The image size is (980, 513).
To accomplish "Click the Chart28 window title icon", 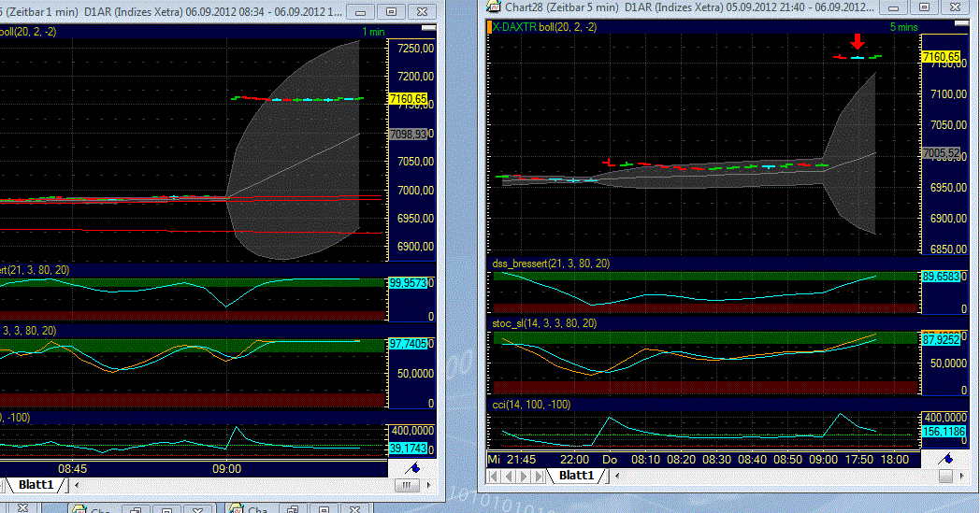I will coord(494,7).
